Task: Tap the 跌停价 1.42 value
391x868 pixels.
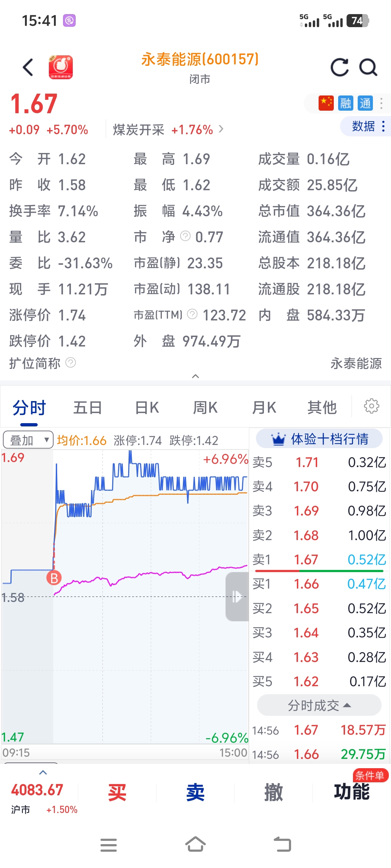Action: [x=72, y=341]
